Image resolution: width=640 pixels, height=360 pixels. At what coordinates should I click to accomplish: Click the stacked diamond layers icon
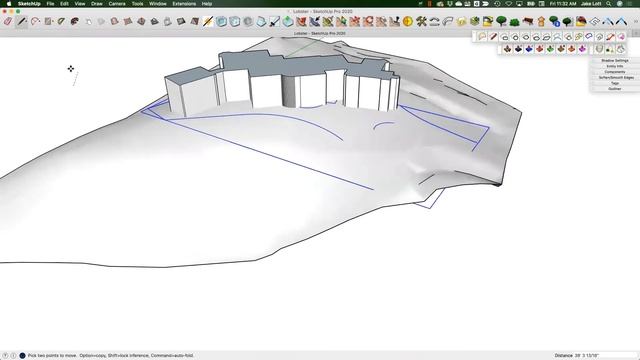point(594,21)
